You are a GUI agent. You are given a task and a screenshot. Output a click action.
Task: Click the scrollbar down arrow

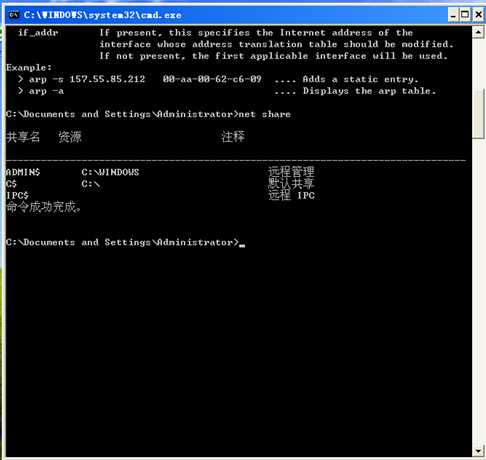[478, 451]
